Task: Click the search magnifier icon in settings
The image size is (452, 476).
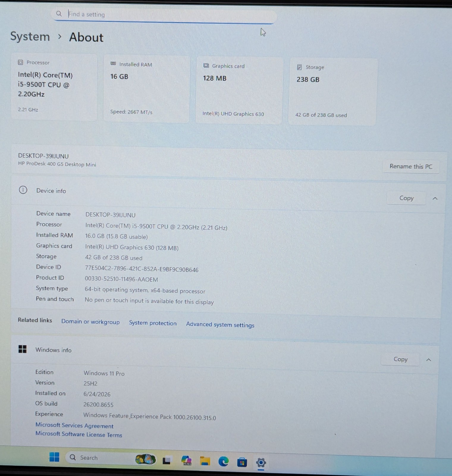Action: (x=59, y=14)
